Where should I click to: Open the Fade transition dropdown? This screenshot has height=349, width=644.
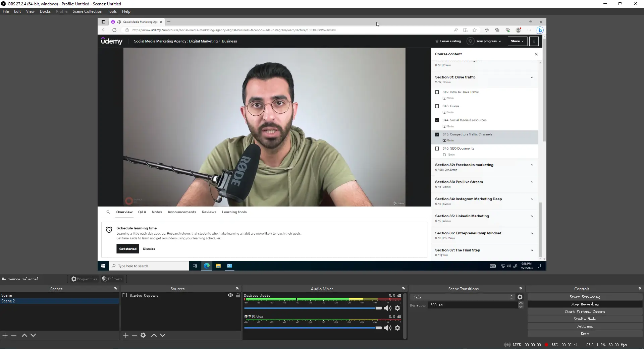463,297
